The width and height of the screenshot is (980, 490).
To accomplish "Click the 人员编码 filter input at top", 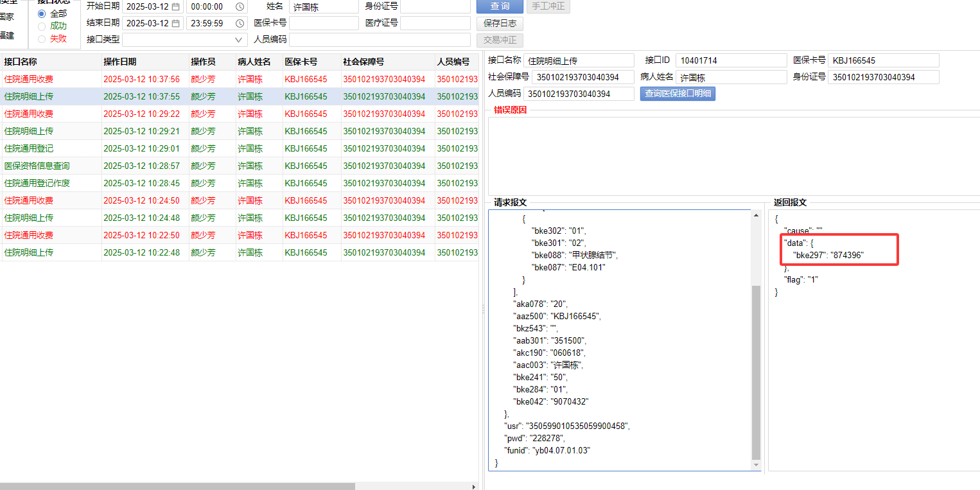I will point(380,40).
